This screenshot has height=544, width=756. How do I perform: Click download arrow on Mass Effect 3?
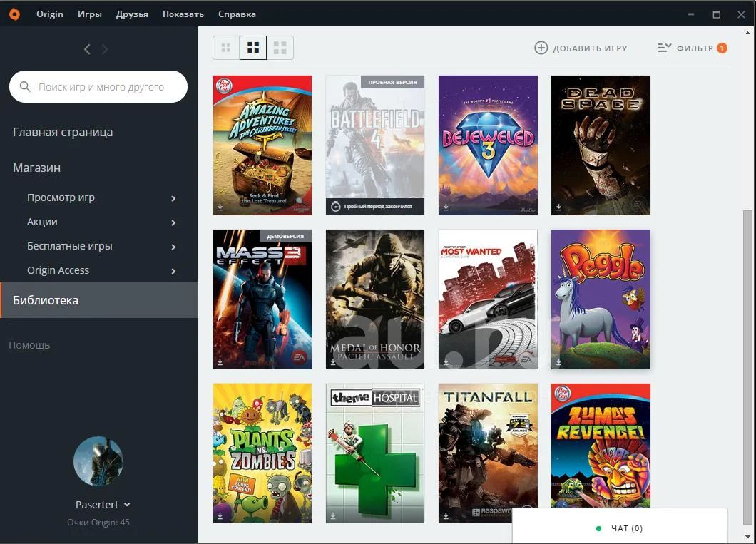click(x=220, y=361)
